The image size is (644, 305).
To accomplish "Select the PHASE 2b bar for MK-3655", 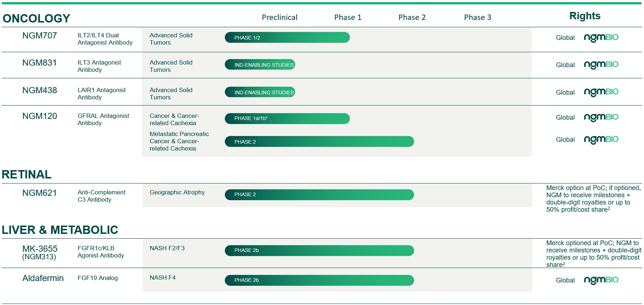I will tap(319, 251).
